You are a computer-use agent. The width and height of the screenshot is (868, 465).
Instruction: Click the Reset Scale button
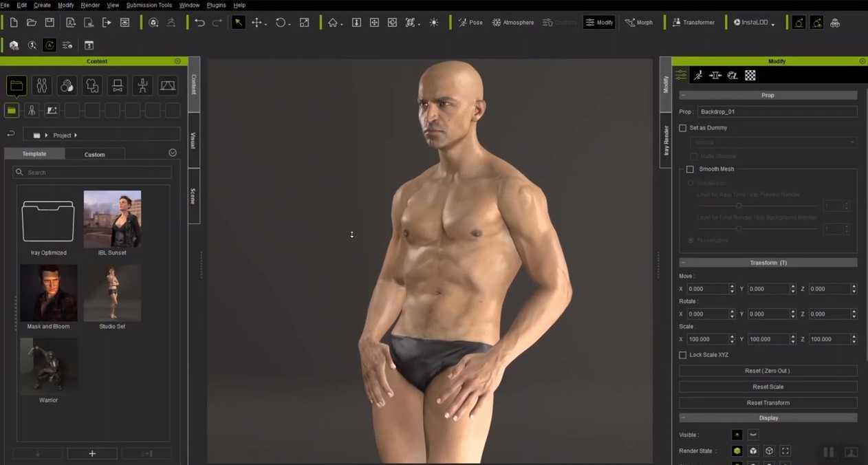click(768, 387)
